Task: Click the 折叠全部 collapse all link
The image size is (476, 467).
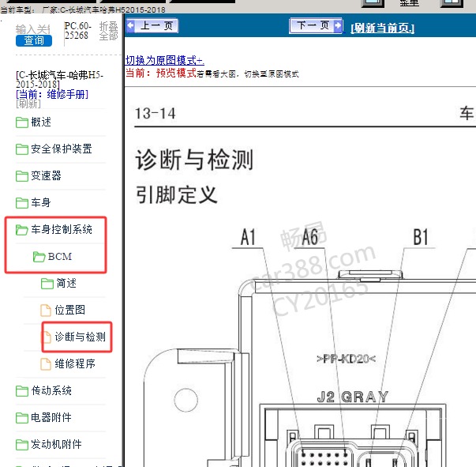Action: coord(108,31)
